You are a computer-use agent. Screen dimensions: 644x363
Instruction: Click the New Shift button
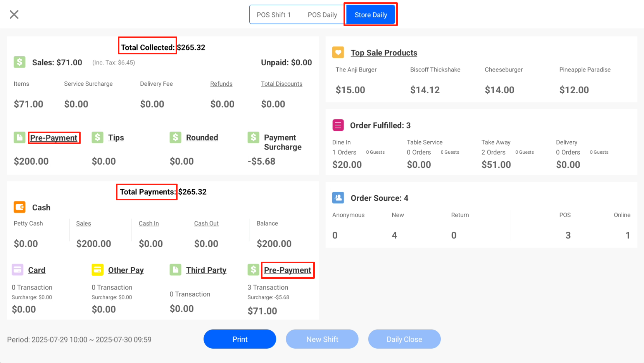point(322,339)
